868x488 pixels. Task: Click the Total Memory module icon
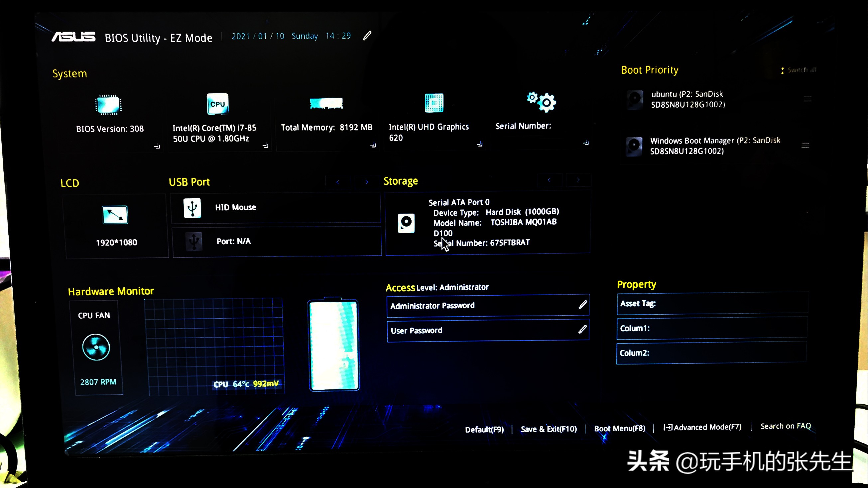pyautogui.click(x=325, y=103)
